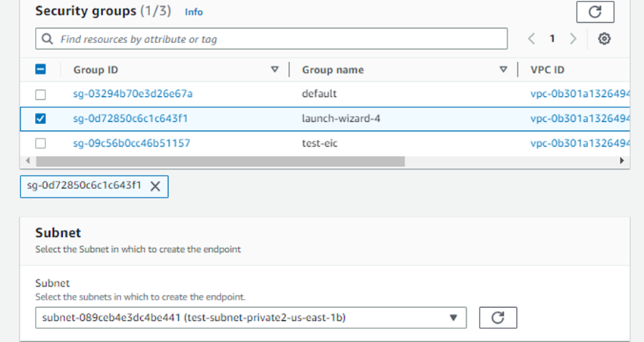Click the Group ID column header
644x342 pixels.
click(x=95, y=70)
